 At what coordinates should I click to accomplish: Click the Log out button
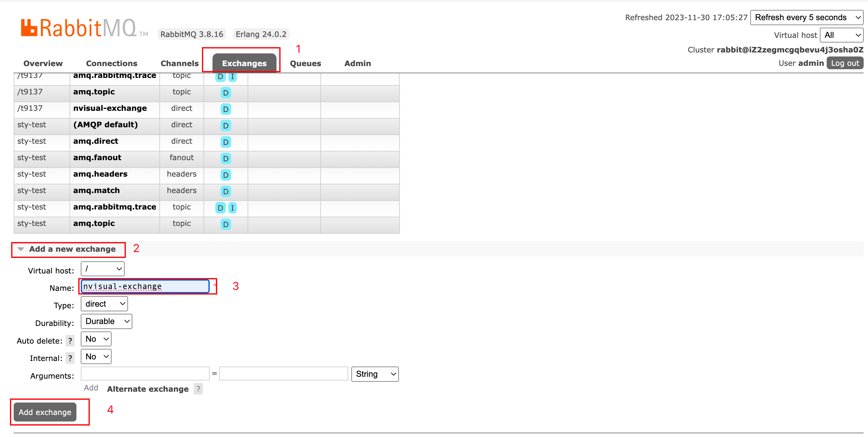pos(844,63)
